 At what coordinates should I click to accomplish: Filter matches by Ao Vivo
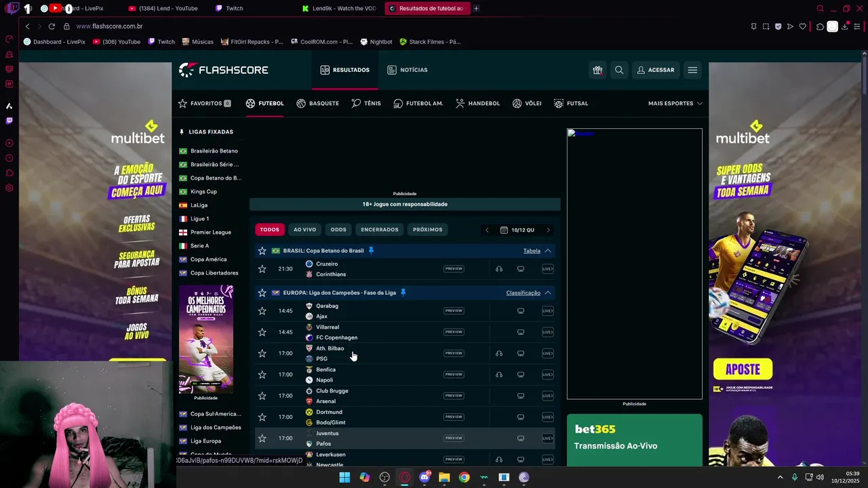304,230
